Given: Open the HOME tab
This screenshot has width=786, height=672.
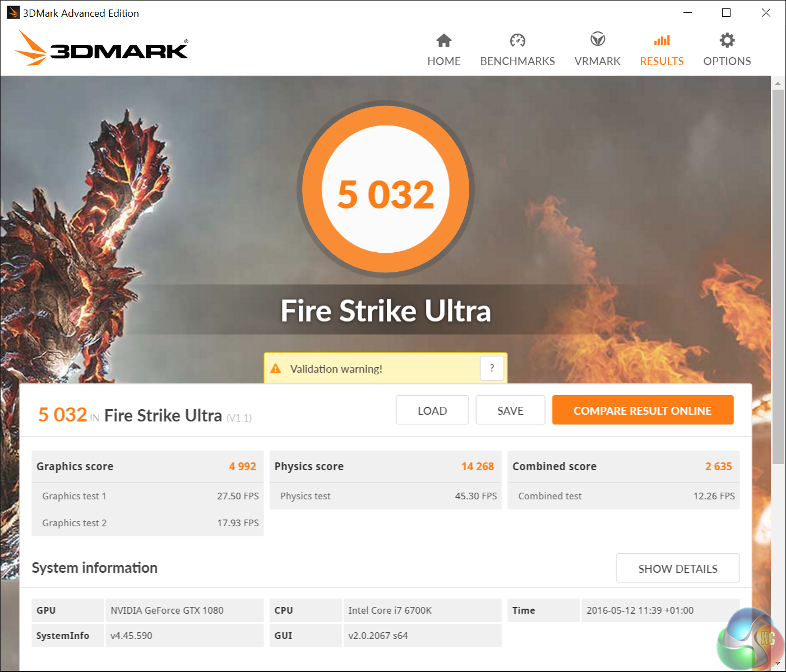Looking at the screenshot, I should tap(444, 49).
